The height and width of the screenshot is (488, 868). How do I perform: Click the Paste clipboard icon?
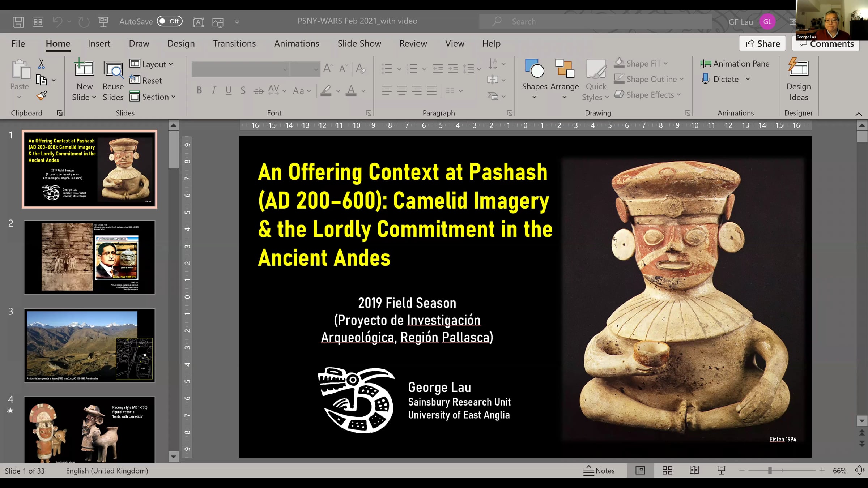click(x=20, y=69)
